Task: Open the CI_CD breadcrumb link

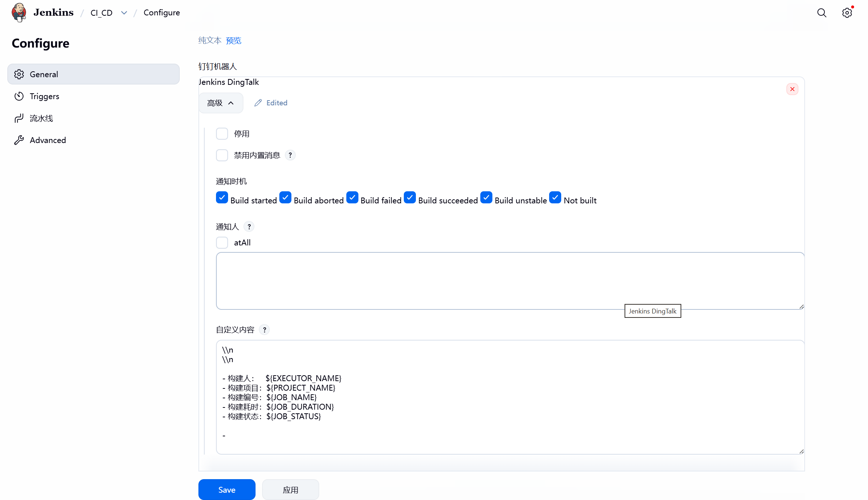Action: pos(101,13)
